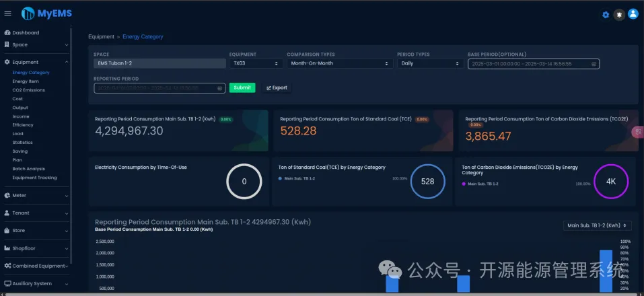Viewport: 644px width, 296px height.
Task: Click blue legend dot for TCE Main Sub. TB 1-2
Action: click(280, 179)
